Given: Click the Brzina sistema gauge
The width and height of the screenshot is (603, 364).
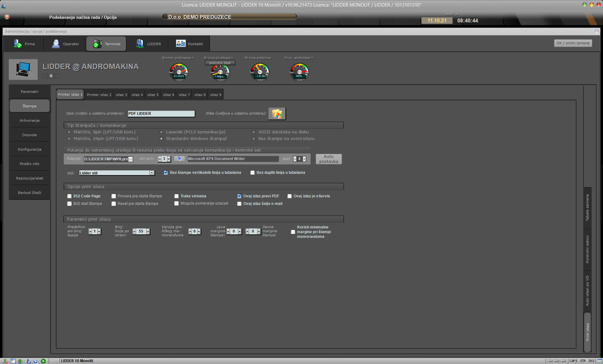Looking at the screenshot, I should 260,72.
